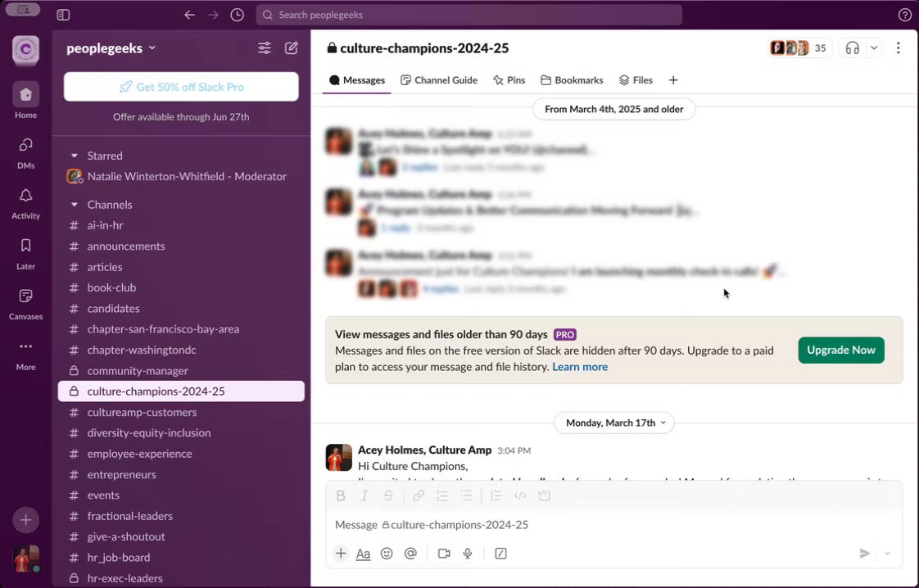Viewport: 919px width, 588px height.
Task: Collapse the Starred section
Action: [75, 156]
